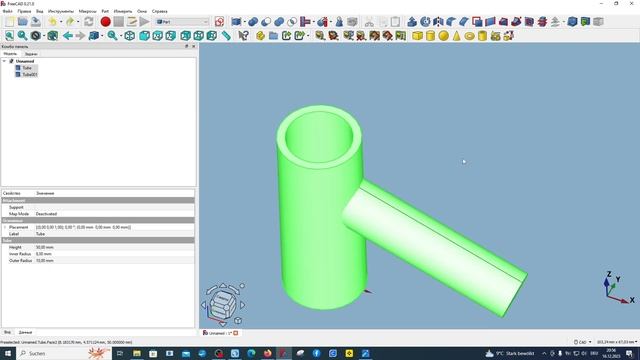Click the Fillet tool icon
The image size is (640, 360).
(451, 22)
